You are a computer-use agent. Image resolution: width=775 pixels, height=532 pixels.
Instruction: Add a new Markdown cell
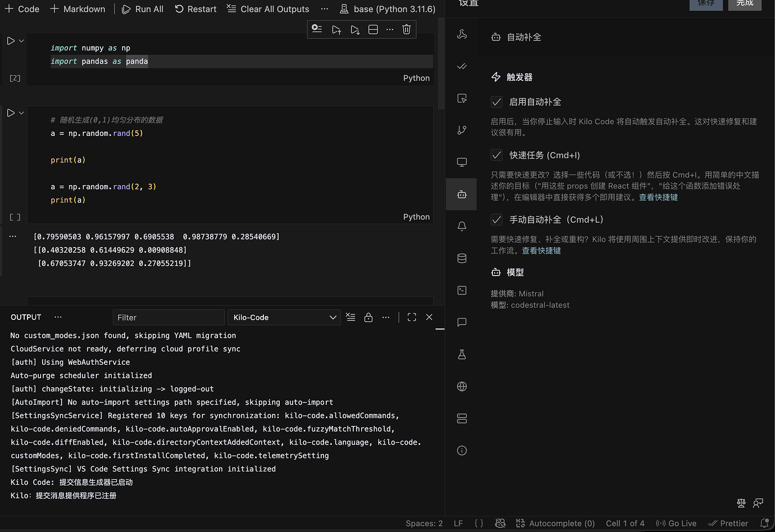pos(77,9)
